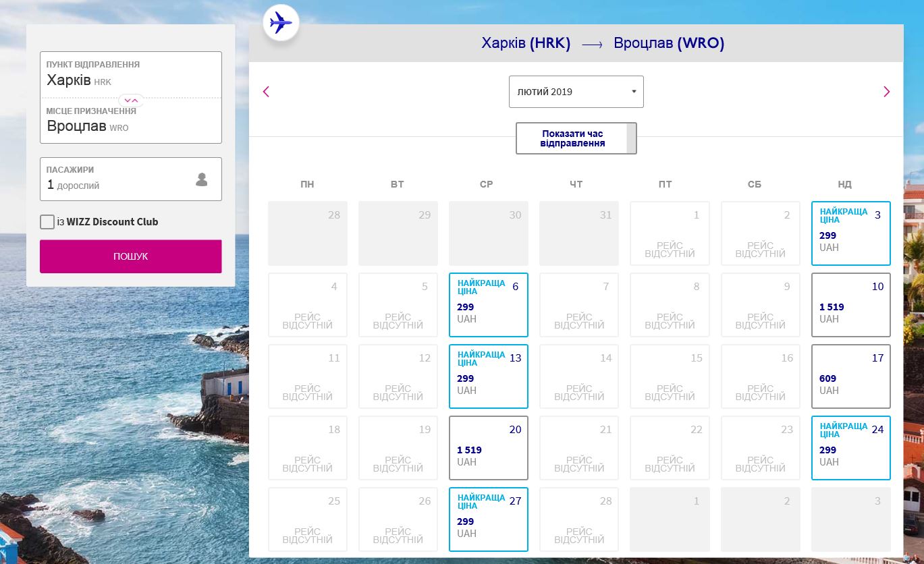
Task: Toggle the Показати час відправлення switch
Action: point(576,138)
